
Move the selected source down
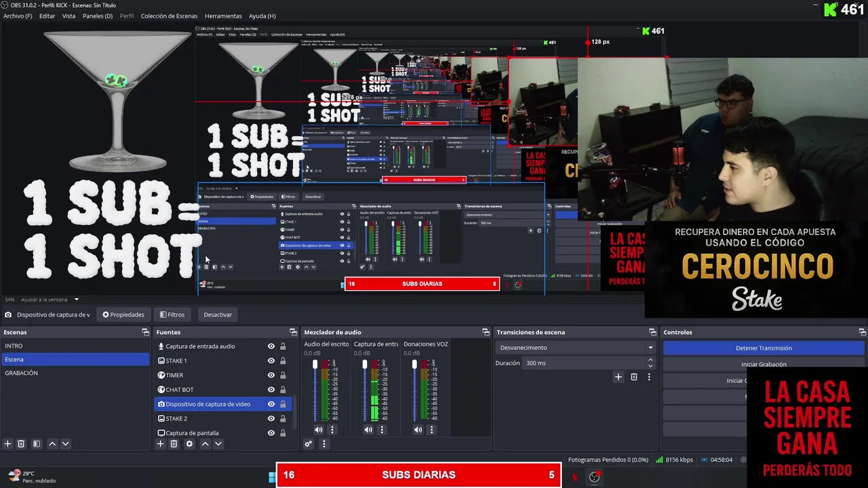pos(218,444)
